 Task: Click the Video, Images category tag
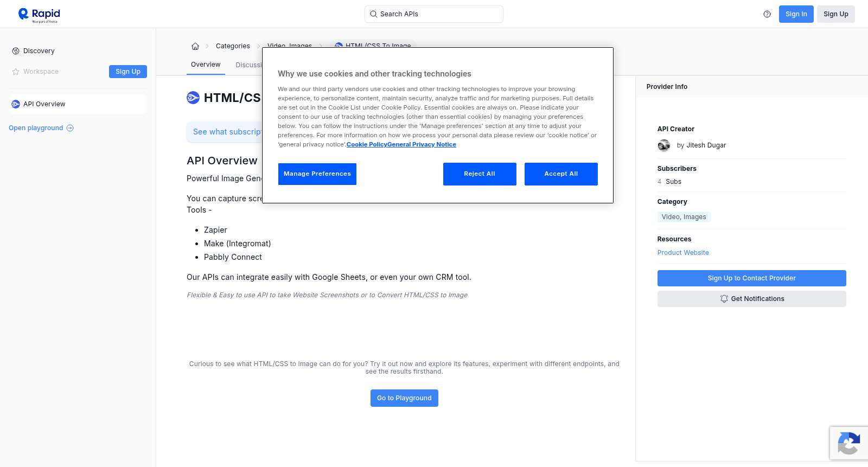tap(684, 217)
